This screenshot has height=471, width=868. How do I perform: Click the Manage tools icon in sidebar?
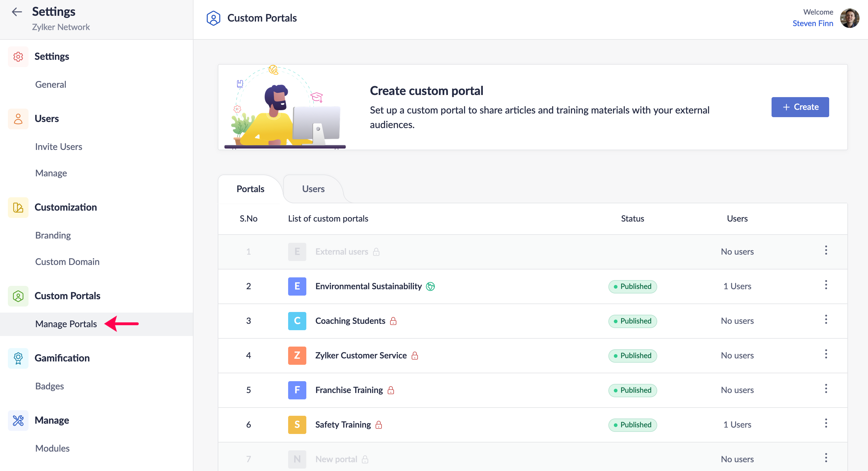click(18, 420)
